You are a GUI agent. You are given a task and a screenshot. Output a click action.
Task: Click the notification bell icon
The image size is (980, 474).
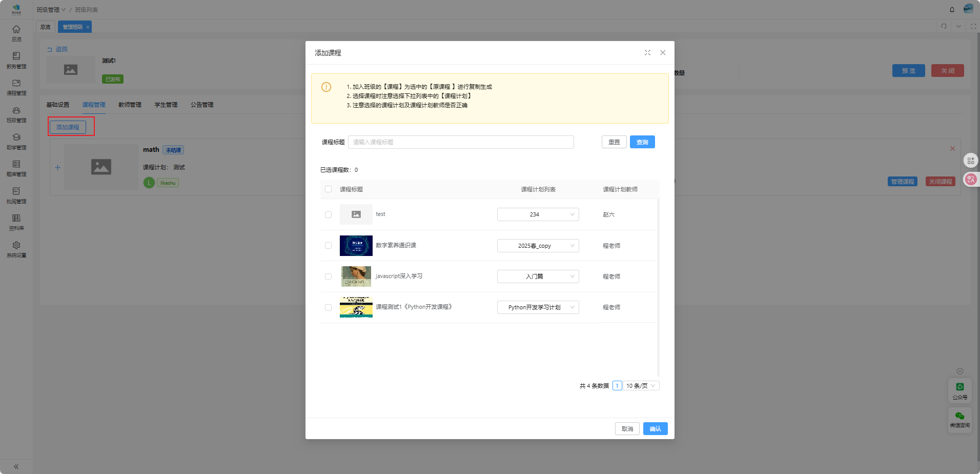pos(952,10)
